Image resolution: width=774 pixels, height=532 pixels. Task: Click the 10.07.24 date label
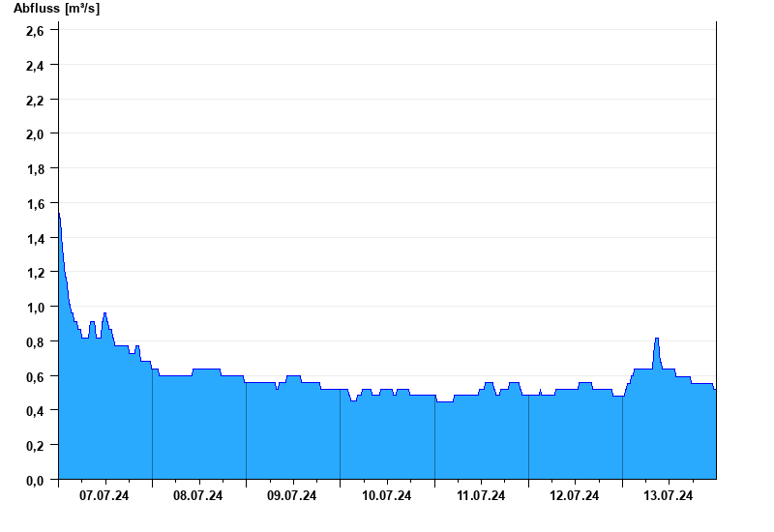coord(386,495)
